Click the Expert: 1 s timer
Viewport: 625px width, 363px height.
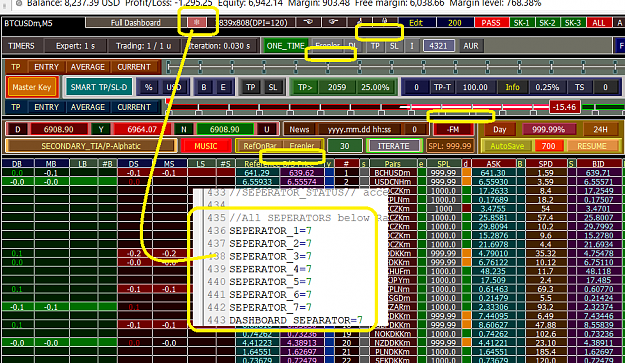[x=75, y=46]
